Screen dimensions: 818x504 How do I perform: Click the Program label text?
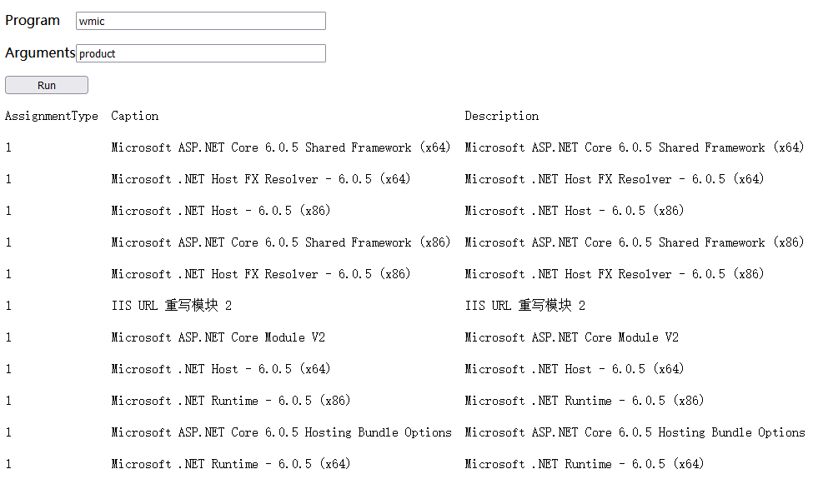click(33, 20)
